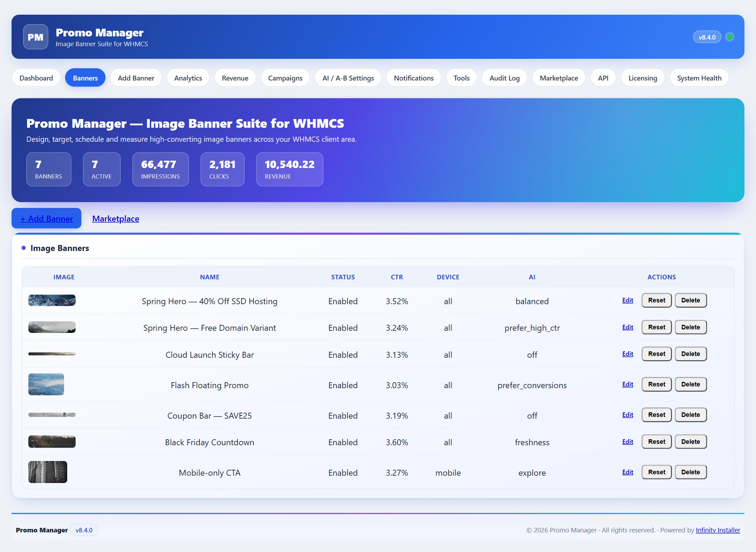This screenshot has width=756, height=552.
Task: Edit the Mobile-only CTA banner
Action: 628,472
